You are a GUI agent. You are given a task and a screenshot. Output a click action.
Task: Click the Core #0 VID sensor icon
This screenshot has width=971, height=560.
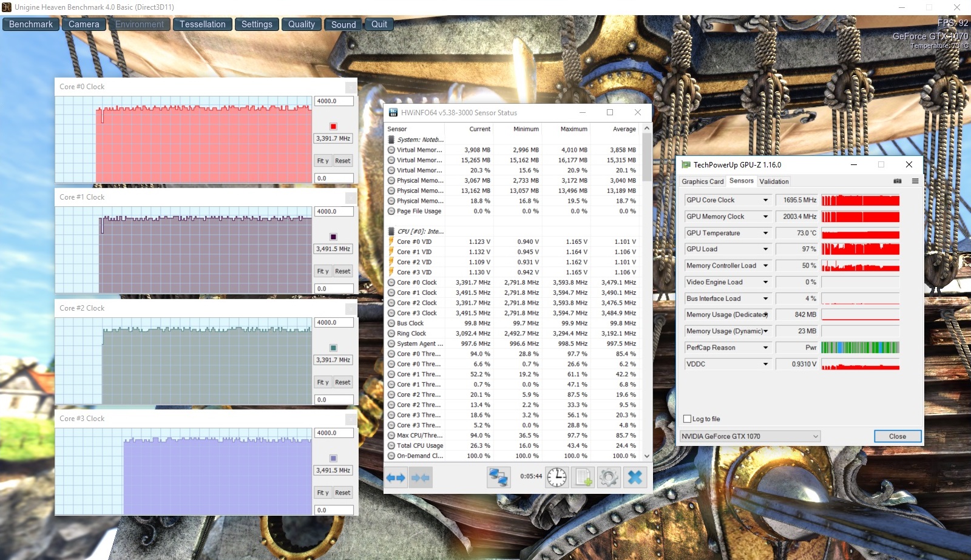click(x=391, y=241)
